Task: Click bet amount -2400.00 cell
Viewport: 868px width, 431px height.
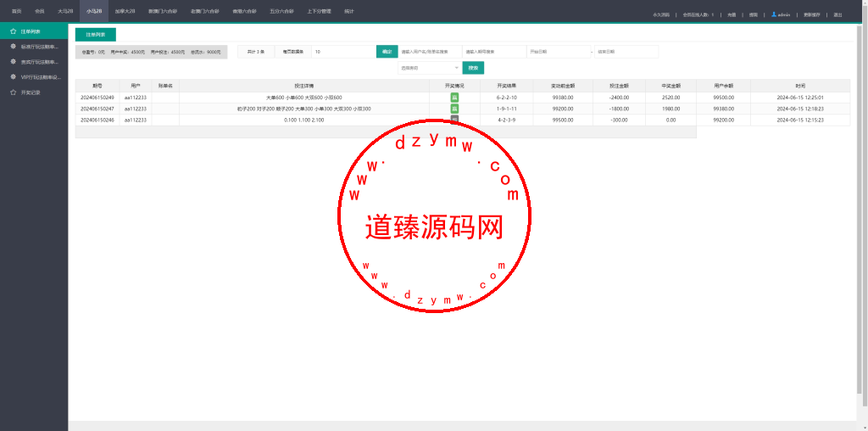Action: [618, 98]
